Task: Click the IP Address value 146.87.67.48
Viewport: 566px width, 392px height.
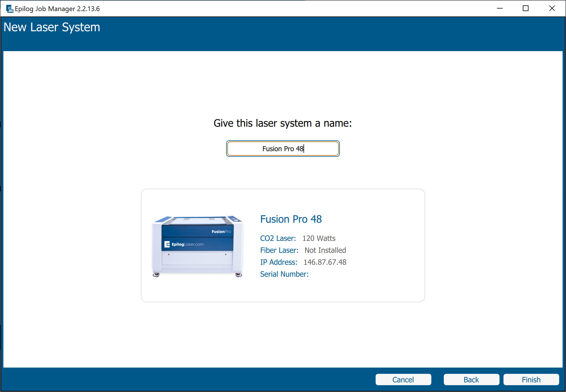Action: [x=325, y=262]
